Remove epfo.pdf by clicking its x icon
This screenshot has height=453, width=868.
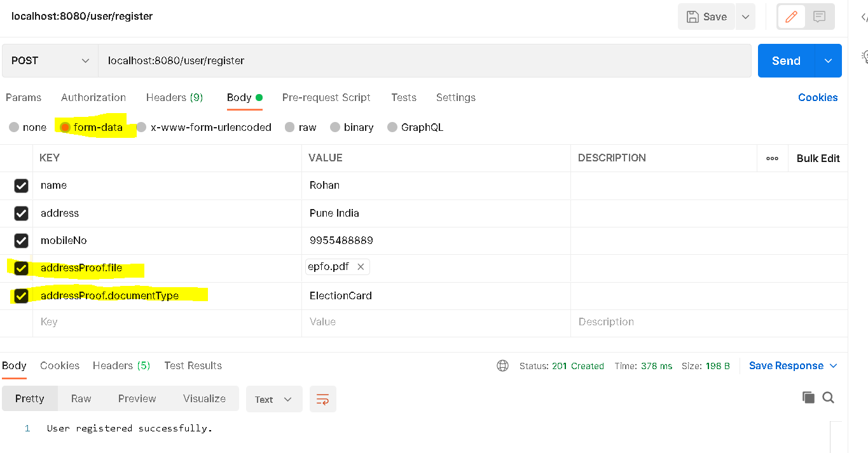pyautogui.click(x=361, y=266)
